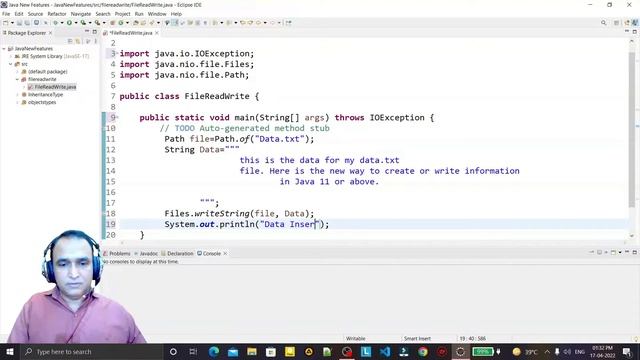Maximize the editor area
Viewport: 640px width, 360px height.
point(635,31)
